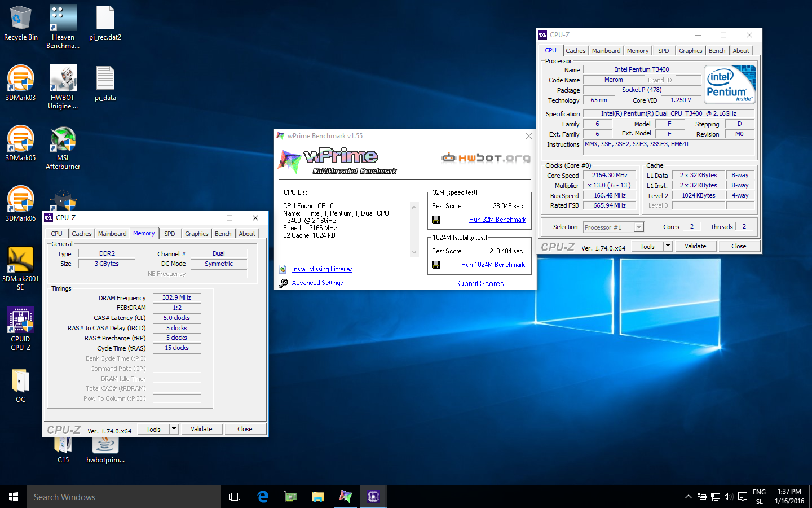Switch to CPU-Z taskbar button
Viewport: 812px width, 508px height.
373,497
